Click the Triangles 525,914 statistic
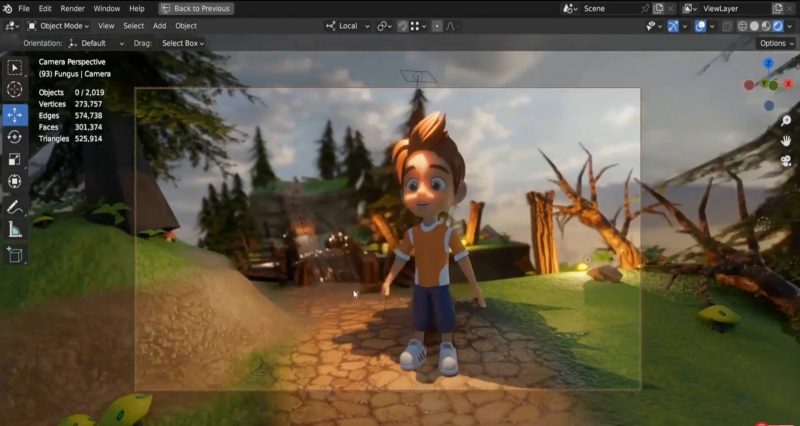This screenshot has height=426, width=800. 70,139
